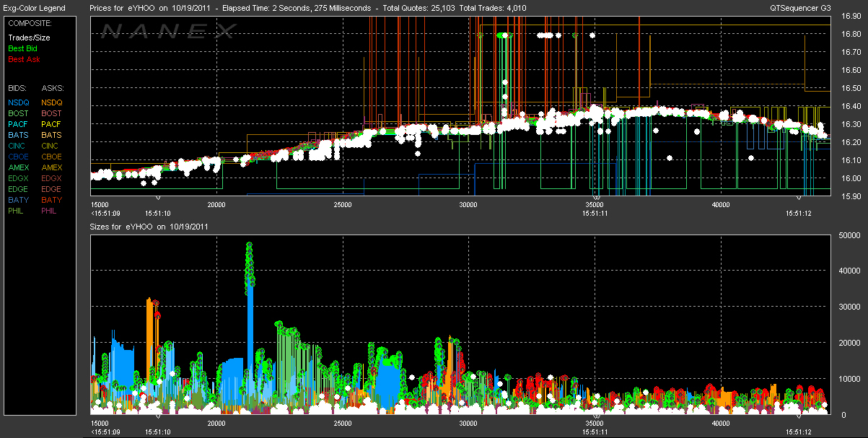Select the 'QTSequencer G3' label
Screen dimensions: 868x438
point(800,9)
